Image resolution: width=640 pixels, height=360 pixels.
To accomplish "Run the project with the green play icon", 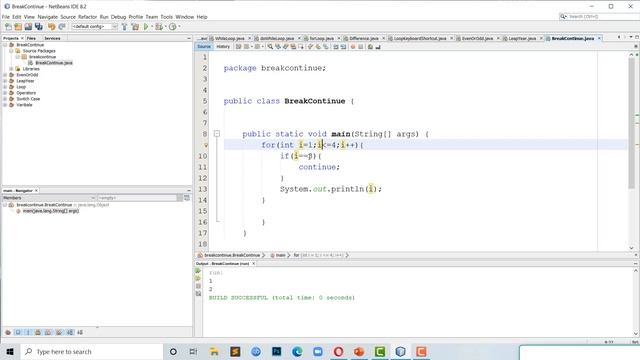I will [x=146, y=27].
